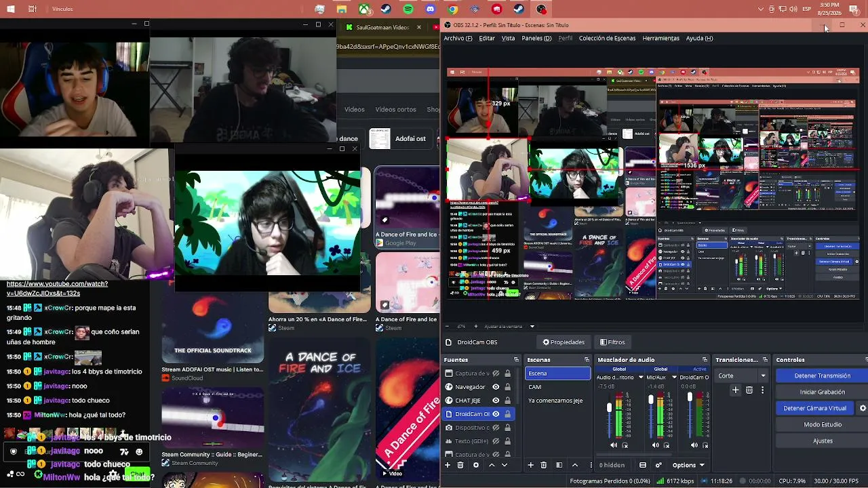Open scene filters icon in Escenas toolbar
This screenshot has width=868, height=488.
tap(559, 465)
